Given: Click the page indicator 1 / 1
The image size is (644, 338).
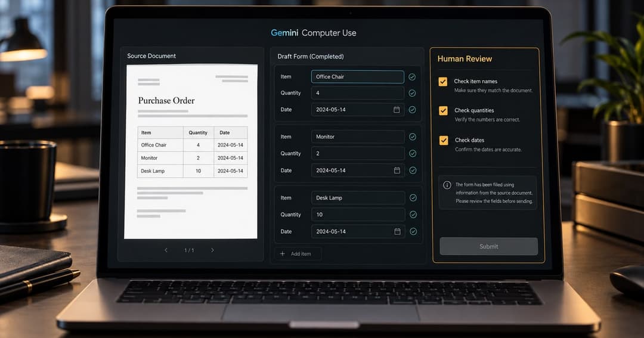Looking at the screenshot, I should click(x=189, y=250).
